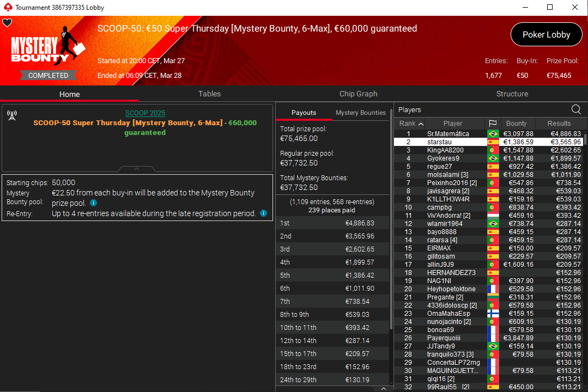Open the Structure tab

(512, 94)
